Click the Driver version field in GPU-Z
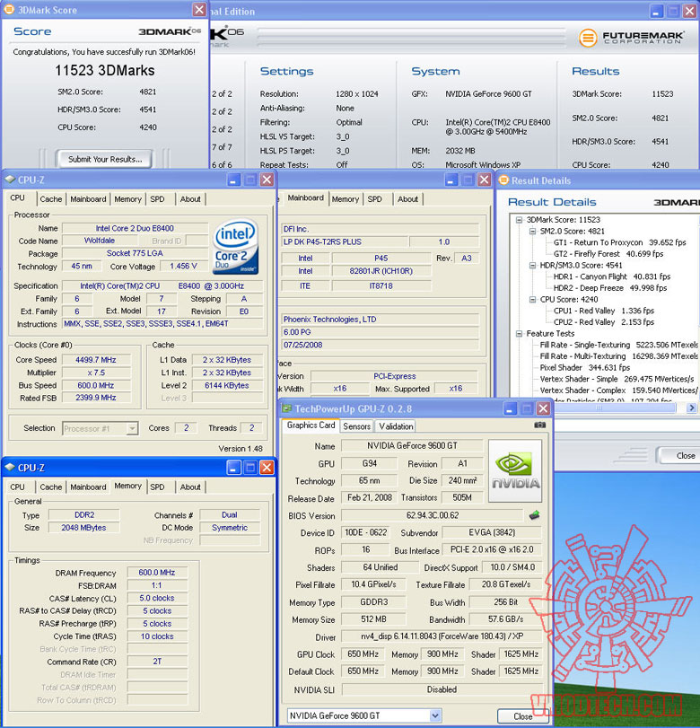The height and width of the screenshot is (728, 700). [442, 636]
